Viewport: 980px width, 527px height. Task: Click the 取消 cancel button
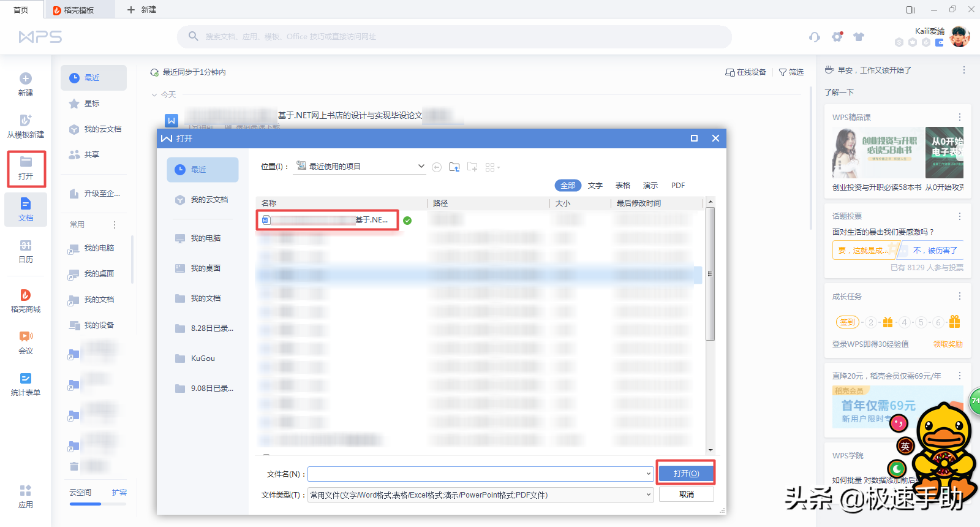pos(686,495)
